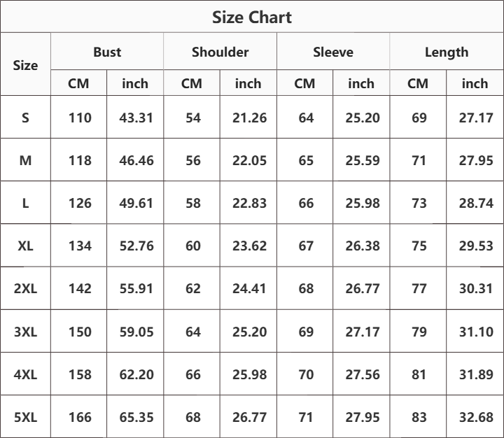Click the Size header cell

25,65
